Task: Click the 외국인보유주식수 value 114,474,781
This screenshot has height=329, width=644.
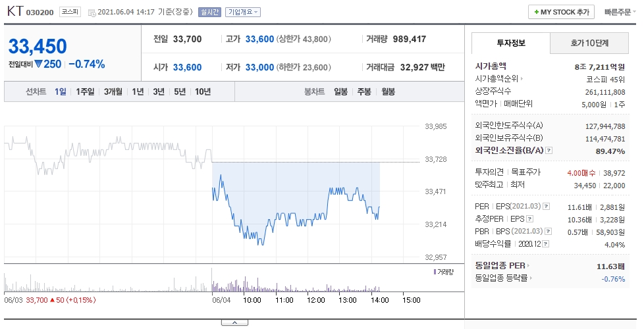Action: coord(605,139)
